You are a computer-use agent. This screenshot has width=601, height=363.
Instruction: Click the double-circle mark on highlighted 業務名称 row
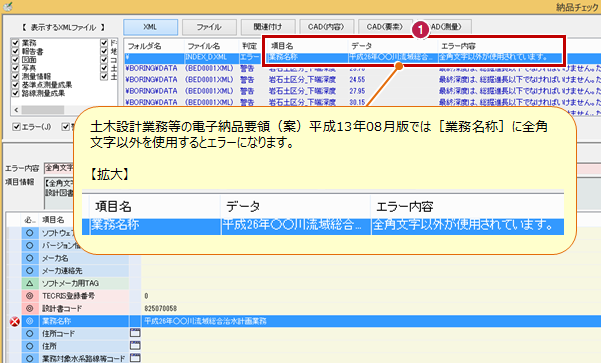[x=30, y=321]
